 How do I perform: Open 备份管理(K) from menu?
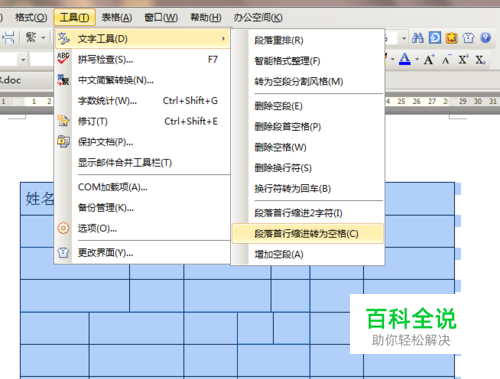pos(143,208)
